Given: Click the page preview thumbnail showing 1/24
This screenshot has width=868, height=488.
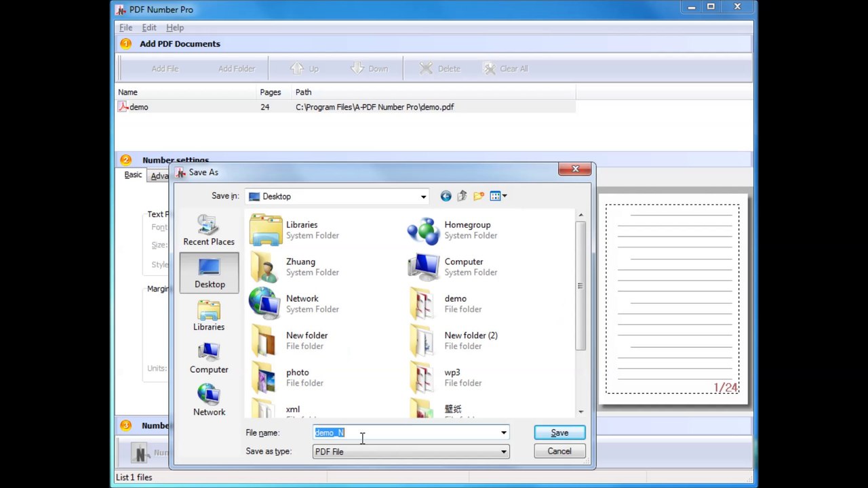Looking at the screenshot, I should (x=672, y=299).
